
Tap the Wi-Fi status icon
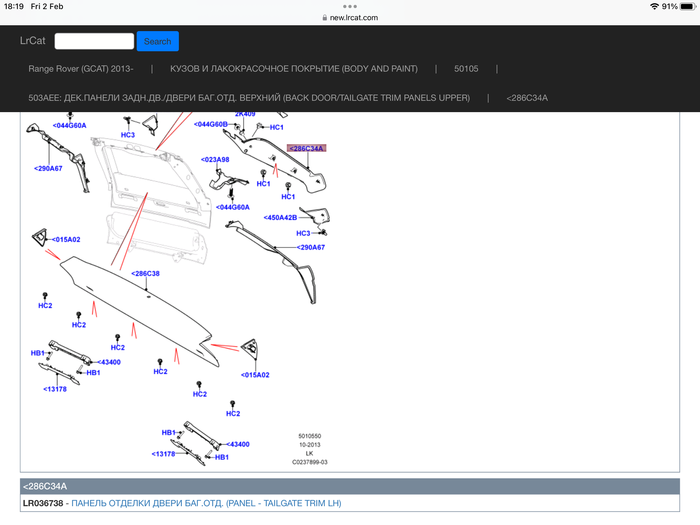click(x=654, y=6)
